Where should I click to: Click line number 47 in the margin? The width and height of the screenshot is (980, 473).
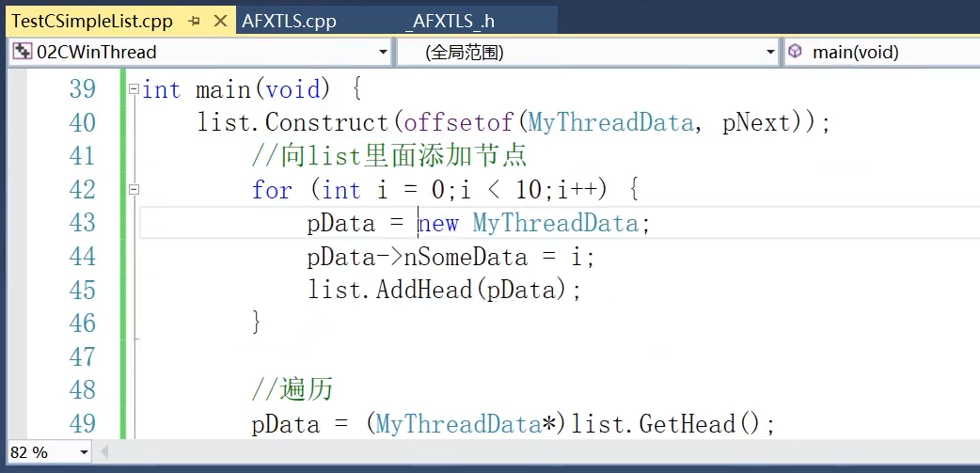click(83, 356)
